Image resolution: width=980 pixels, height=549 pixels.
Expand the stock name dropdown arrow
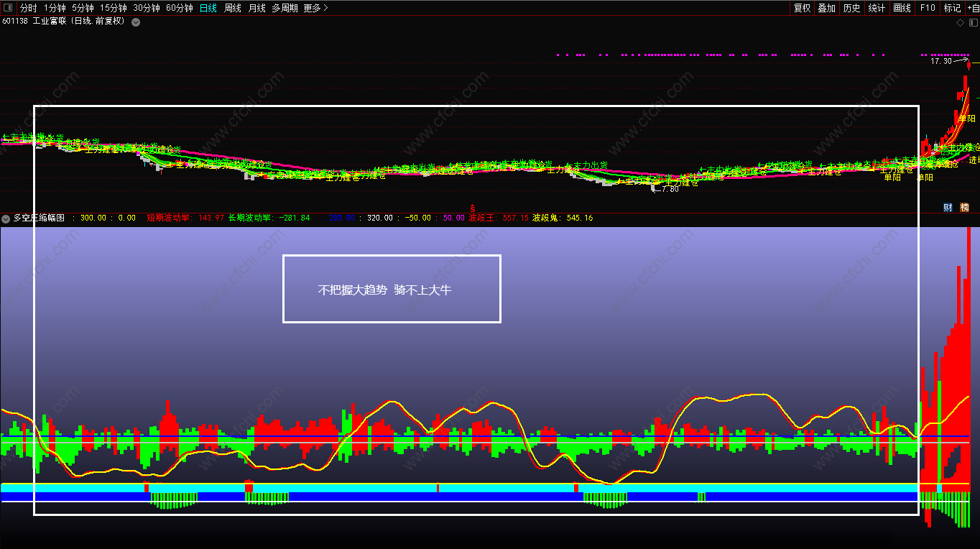[136, 22]
